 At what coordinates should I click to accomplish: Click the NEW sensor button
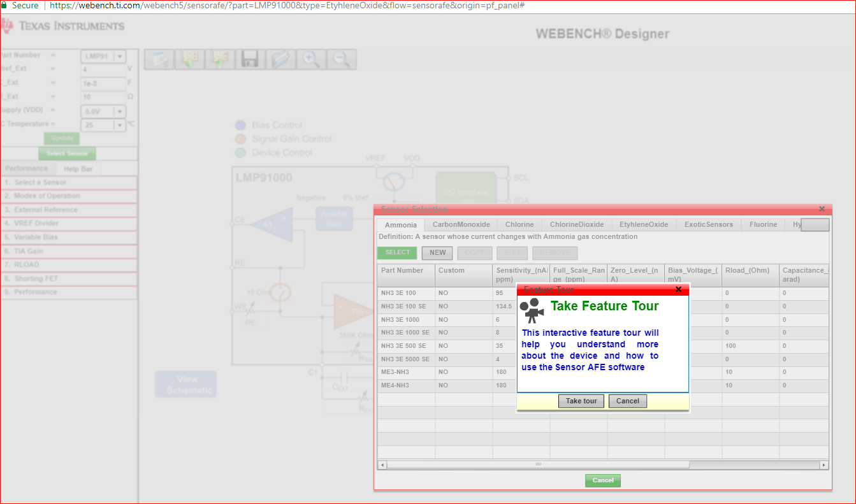click(438, 253)
